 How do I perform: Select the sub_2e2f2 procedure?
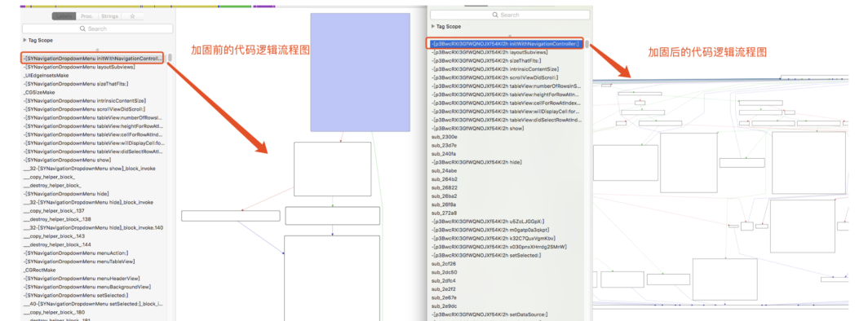[444, 289]
